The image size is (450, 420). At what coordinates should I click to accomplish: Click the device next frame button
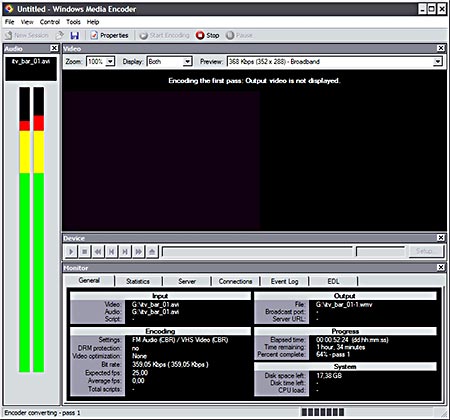pos(125,251)
